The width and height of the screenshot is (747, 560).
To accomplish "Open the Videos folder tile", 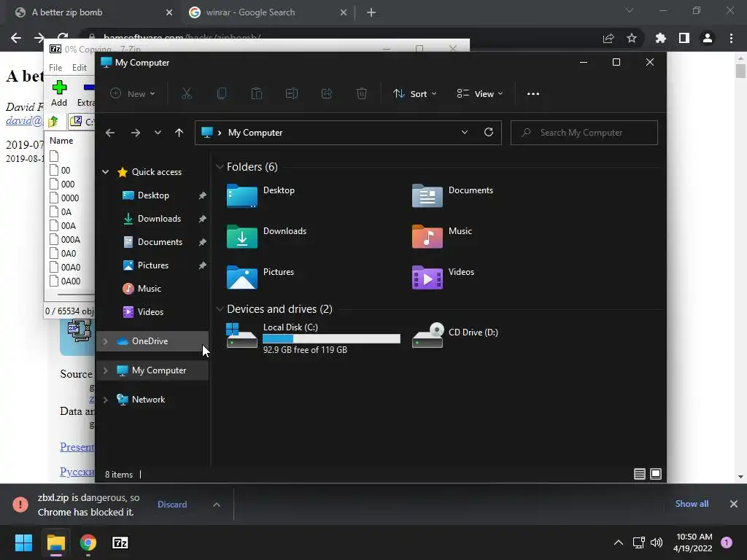I will click(x=443, y=277).
